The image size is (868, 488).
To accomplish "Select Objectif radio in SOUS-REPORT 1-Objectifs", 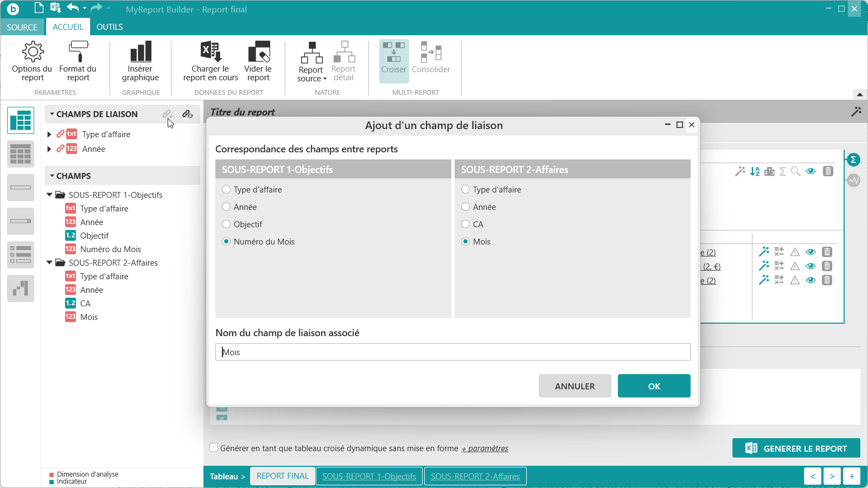I will (x=226, y=224).
